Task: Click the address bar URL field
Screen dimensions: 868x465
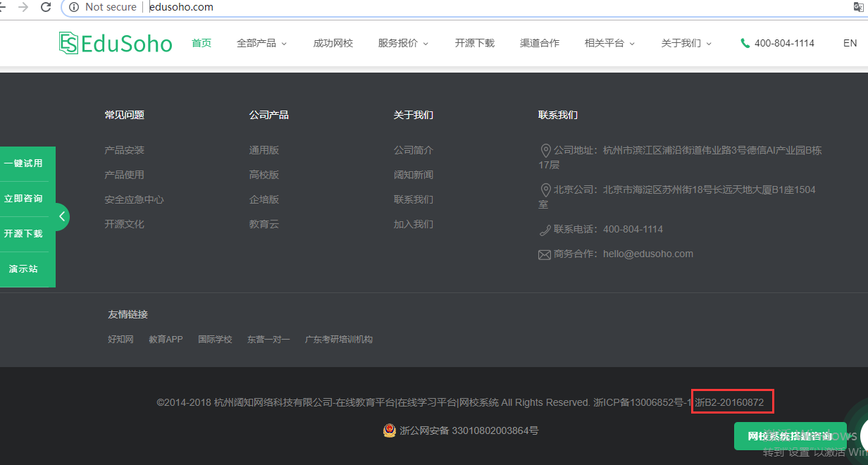Action: point(423,7)
